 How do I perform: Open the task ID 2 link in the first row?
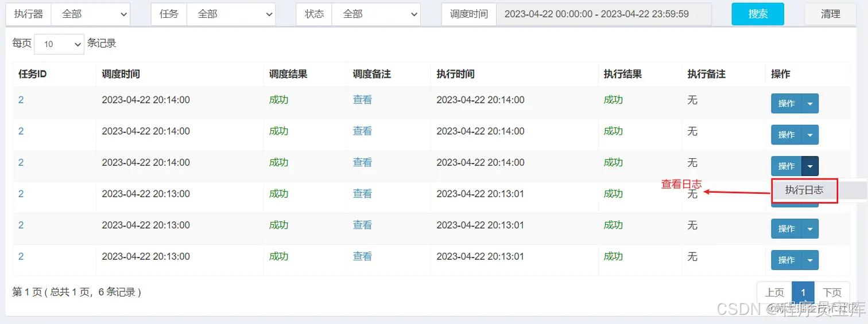21,100
